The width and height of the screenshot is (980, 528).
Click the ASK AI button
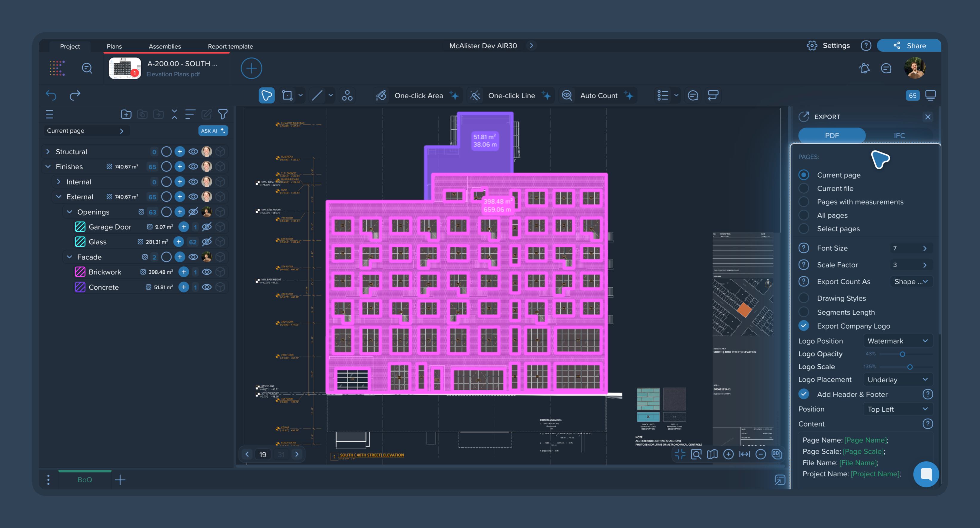pos(213,130)
